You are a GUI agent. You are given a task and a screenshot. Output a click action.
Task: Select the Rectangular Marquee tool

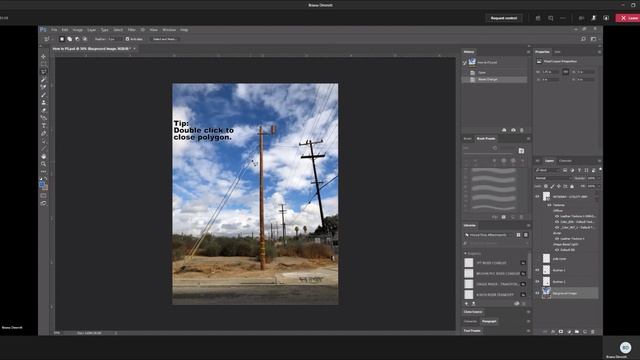point(44,64)
